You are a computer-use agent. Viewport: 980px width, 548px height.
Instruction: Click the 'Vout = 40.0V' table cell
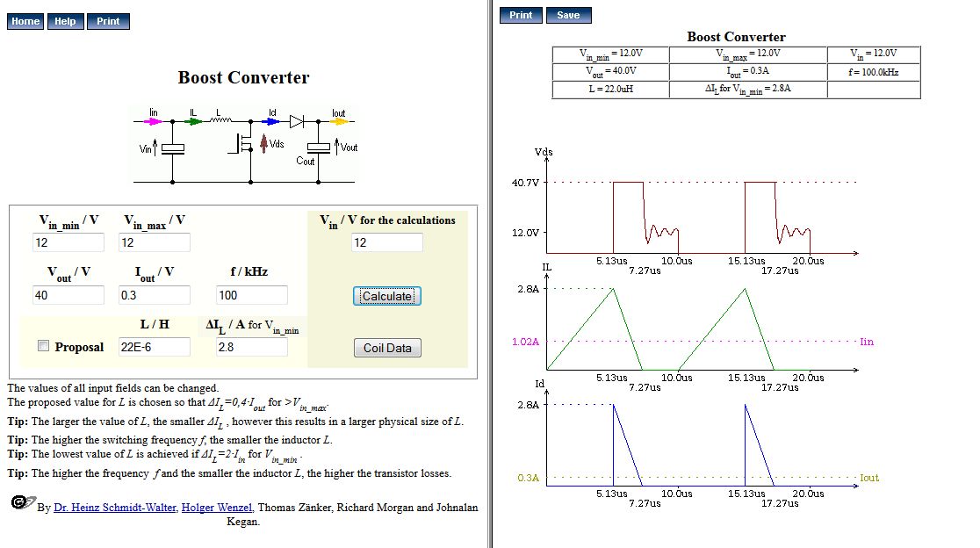(x=610, y=71)
